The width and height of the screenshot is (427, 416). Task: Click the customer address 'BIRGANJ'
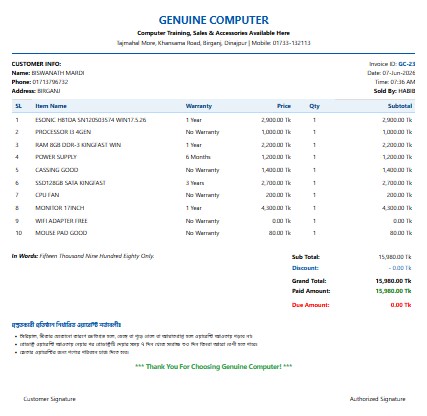(x=49, y=91)
